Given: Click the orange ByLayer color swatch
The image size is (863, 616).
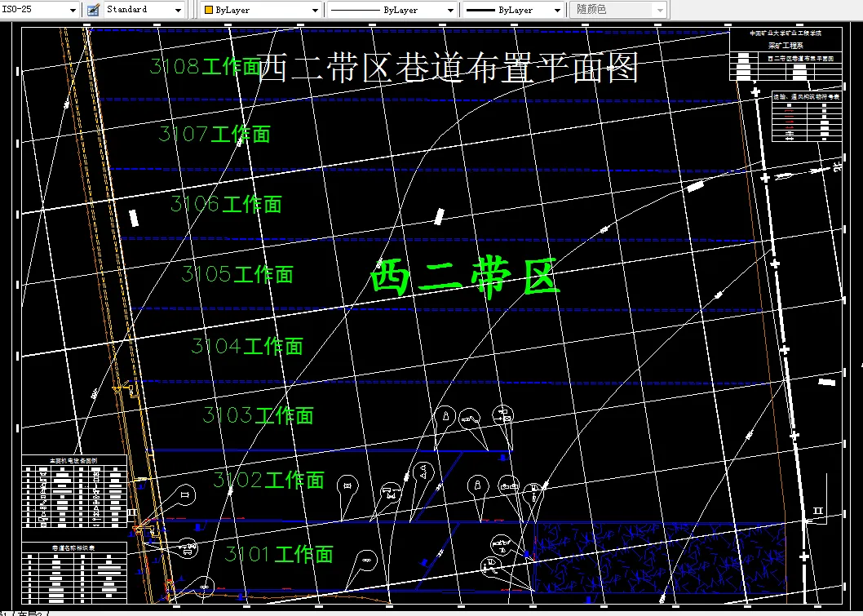Looking at the screenshot, I should pyautogui.click(x=208, y=10).
